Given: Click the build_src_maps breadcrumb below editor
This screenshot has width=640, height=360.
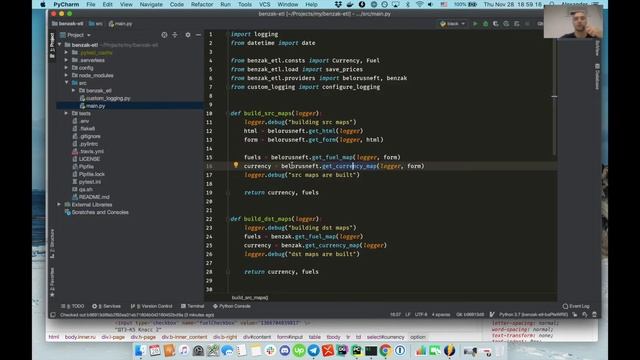Looking at the screenshot, I should click(x=250, y=298).
